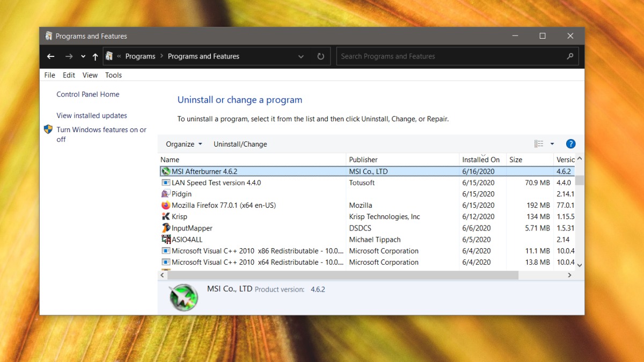Click the large MSI Afterburner details icon

point(183,297)
